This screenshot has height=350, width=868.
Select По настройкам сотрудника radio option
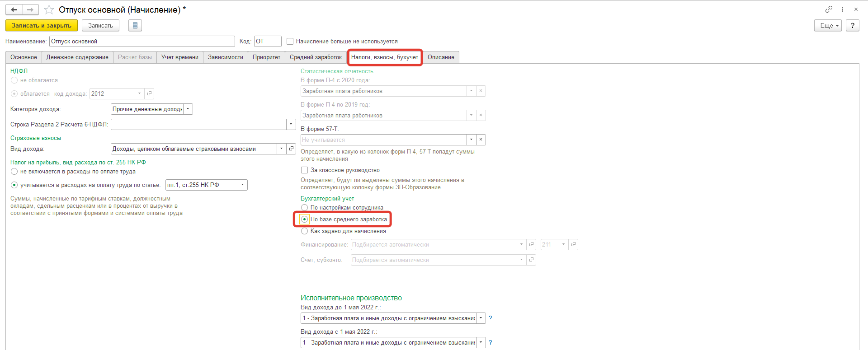pos(305,208)
